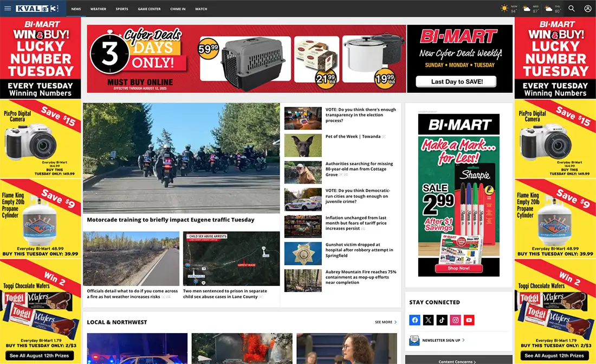Open See More in Local & Northwest
Image resolution: width=596 pixels, height=364 pixels.
pos(385,322)
